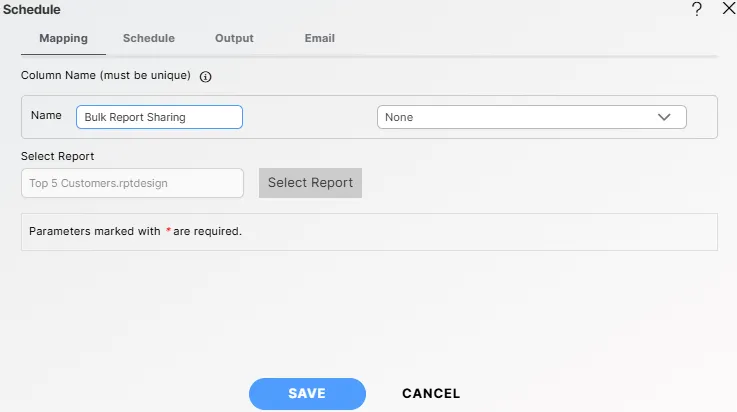Cancel the schedule with CANCEL
This screenshot has width=737, height=412.
[431, 394]
